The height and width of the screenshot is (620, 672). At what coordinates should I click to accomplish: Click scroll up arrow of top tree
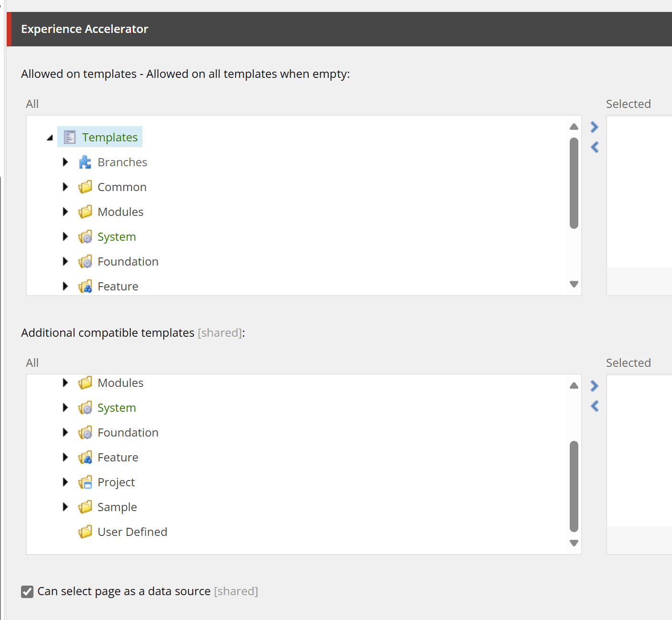point(574,127)
